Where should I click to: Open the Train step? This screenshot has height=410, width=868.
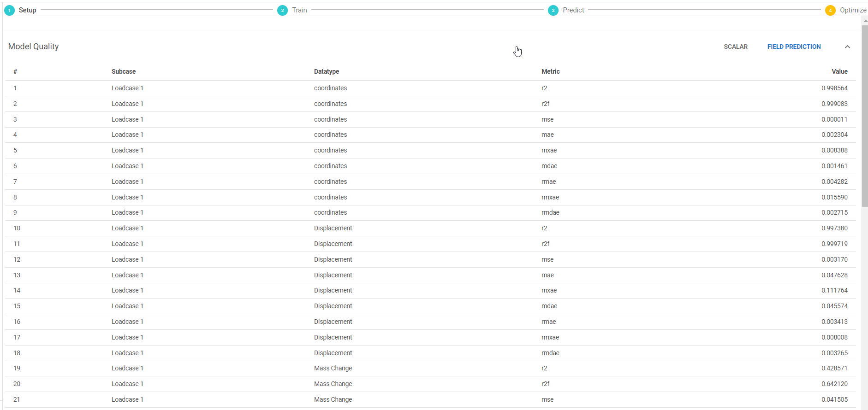tap(299, 10)
